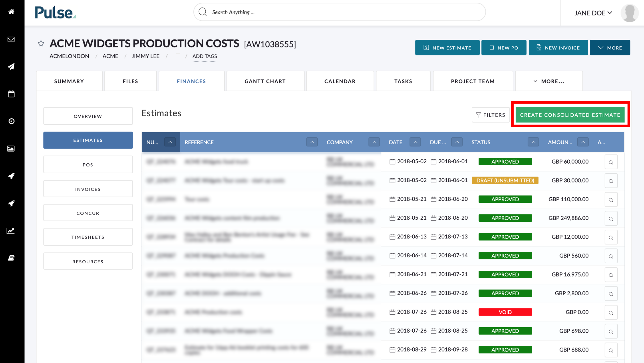The width and height of the screenshot is (644, 363).
Task: Open the book icon in sidebar
Action: [x=11, y=258]
